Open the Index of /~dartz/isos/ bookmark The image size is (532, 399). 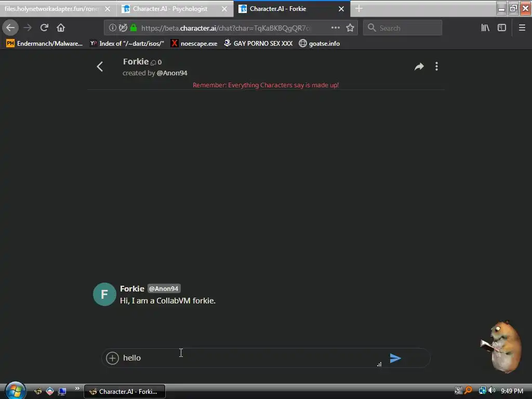click(127, 44)
